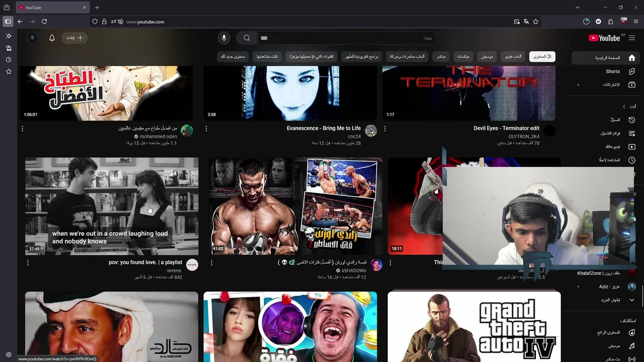Screen dimensions: 644x362
Task: Open الاشتراكات subscriptions in sidebar
Action: pyautogui.click(x=606, y=84)
